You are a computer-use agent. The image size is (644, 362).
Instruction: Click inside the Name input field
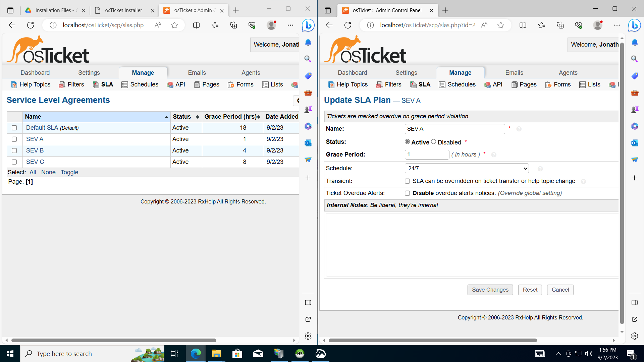pyautogui.click(x=454, y=129)
